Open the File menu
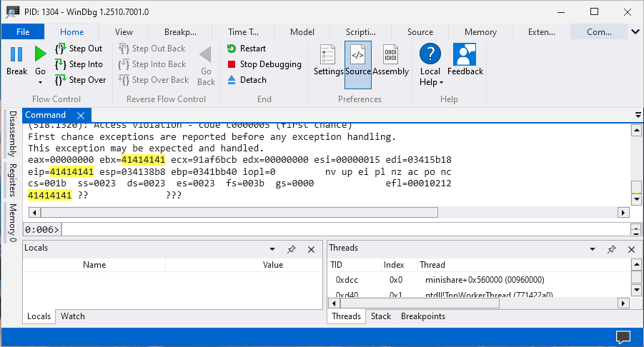This screenshot has height=347, width=644. tap(23, 32)
